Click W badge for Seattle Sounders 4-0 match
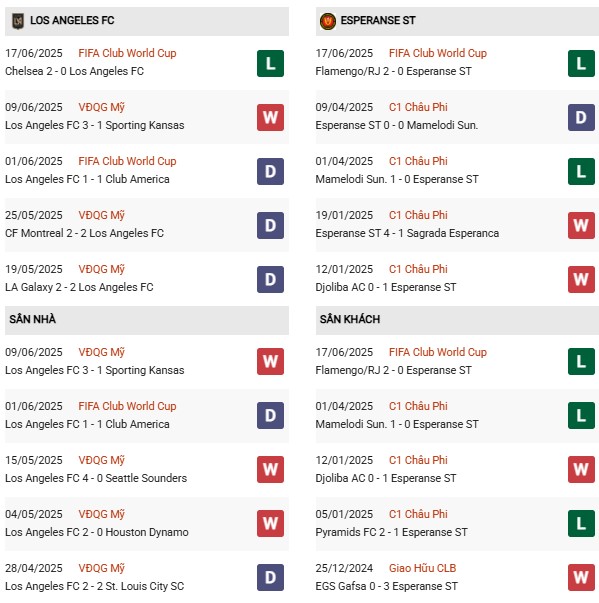This screenshot has width=599, height=603. (270, 470)
